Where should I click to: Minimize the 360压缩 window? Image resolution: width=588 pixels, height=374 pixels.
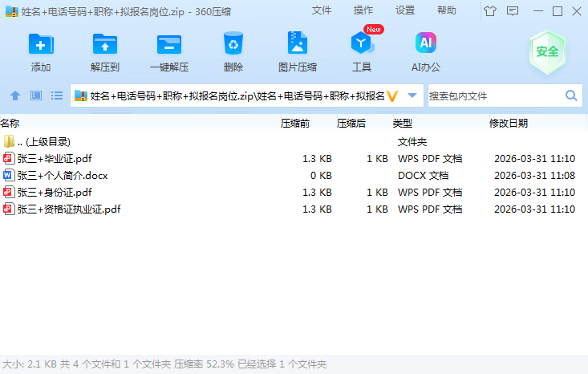tap(538, 11)
